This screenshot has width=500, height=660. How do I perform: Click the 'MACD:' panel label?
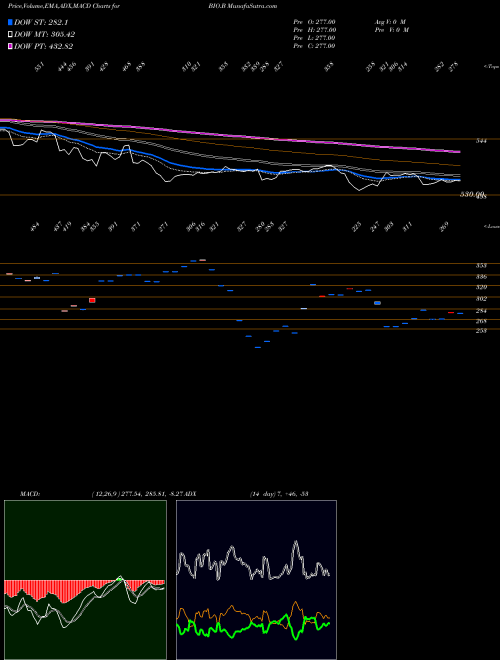pos(30,493)
